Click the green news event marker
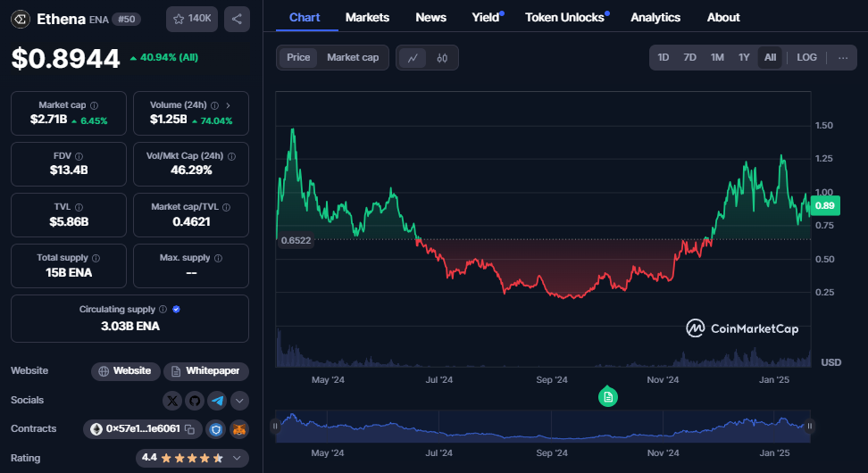The width and height of the screenshot is (868, 473). tap(608, 396)
